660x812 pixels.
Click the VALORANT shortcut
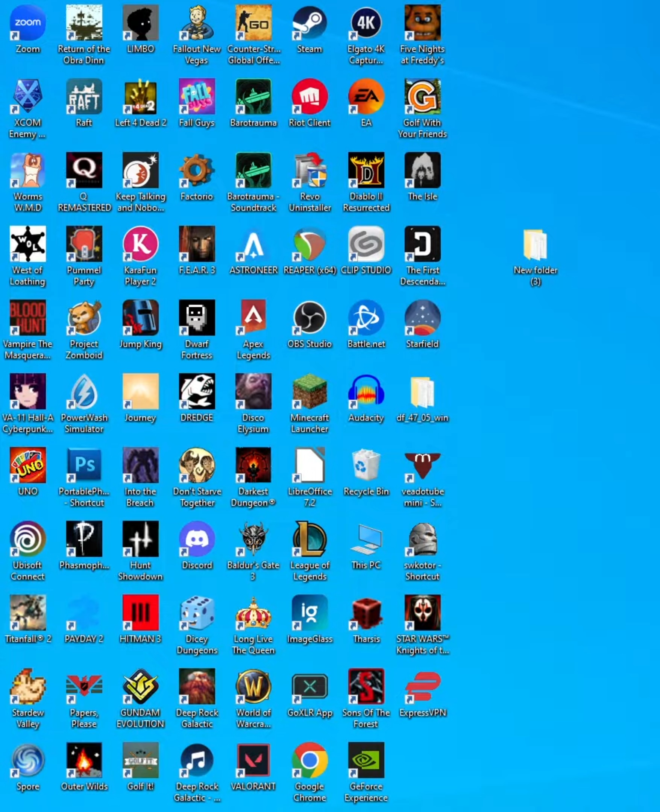(x=253, y=761)
